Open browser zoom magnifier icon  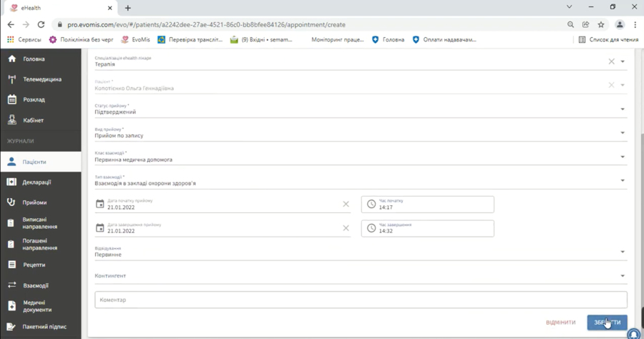570,24
